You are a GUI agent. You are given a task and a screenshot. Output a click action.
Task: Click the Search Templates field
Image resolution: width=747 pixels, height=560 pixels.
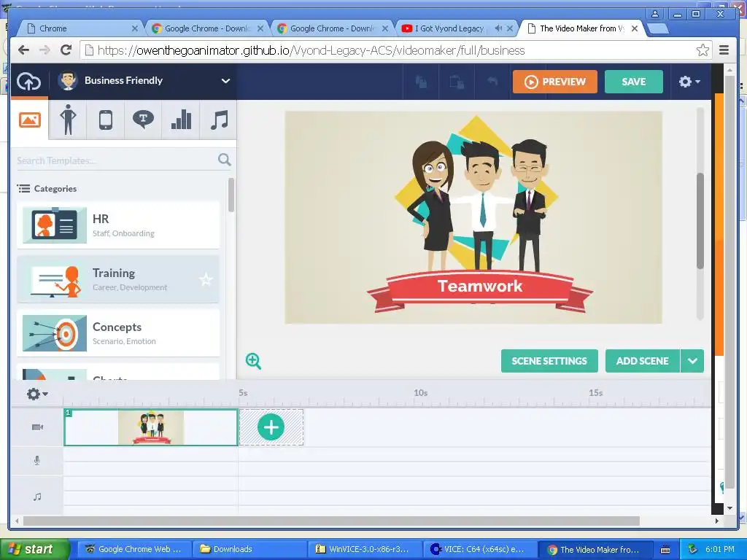(116, 160)
